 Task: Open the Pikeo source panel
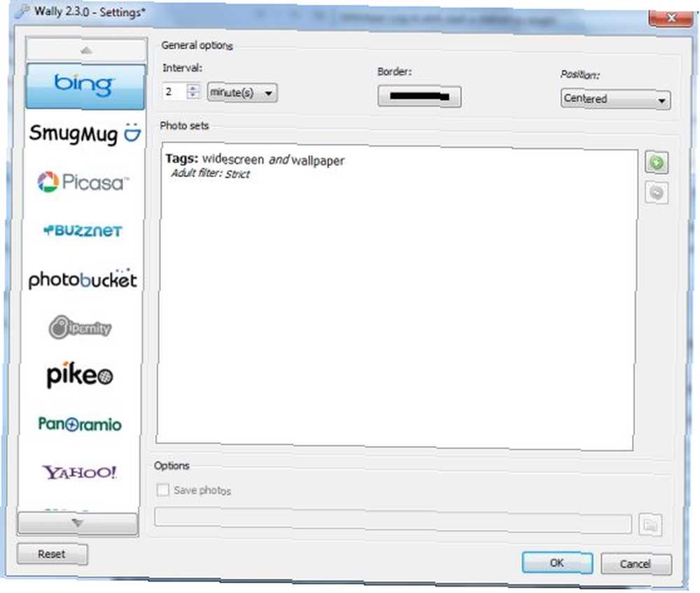click(80, 375)
